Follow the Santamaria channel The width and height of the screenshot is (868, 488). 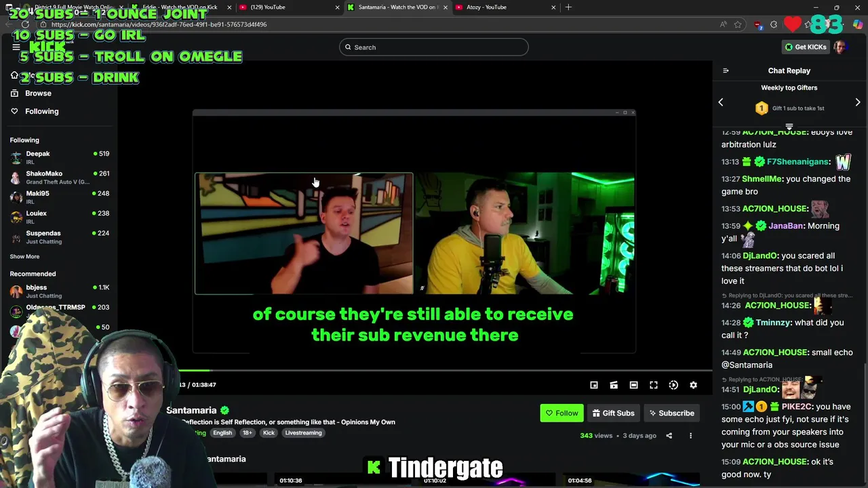coord(561,413)
